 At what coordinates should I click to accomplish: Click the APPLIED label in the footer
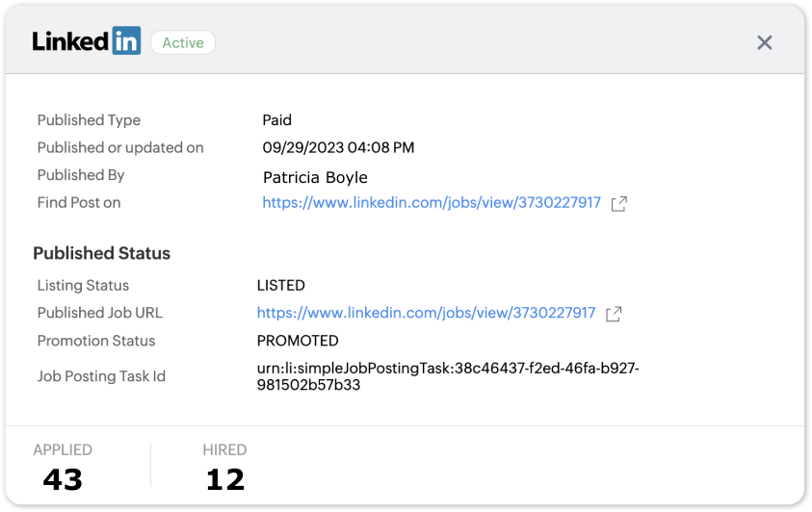[63, 449]
